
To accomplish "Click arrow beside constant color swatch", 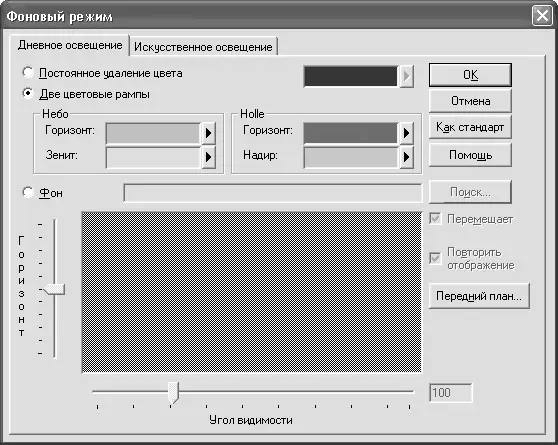I will pos(406,76).
